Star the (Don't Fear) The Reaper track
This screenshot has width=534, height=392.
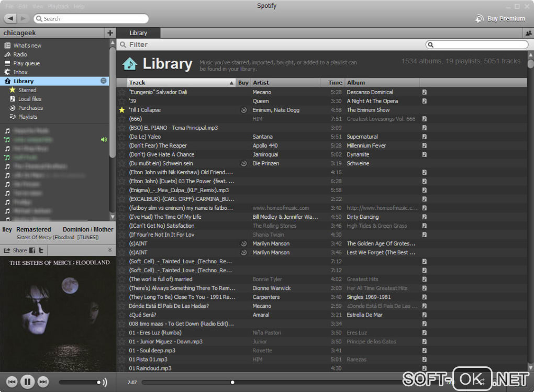pyautogui.click(x=121, y=145)
